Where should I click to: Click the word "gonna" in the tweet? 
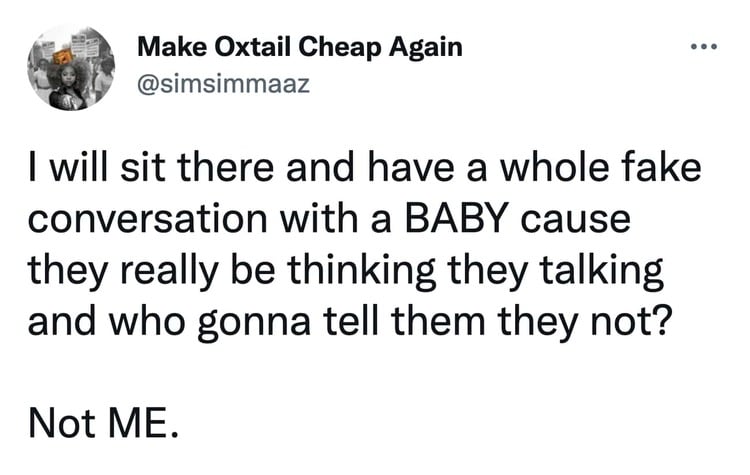(x=235, y=318)
